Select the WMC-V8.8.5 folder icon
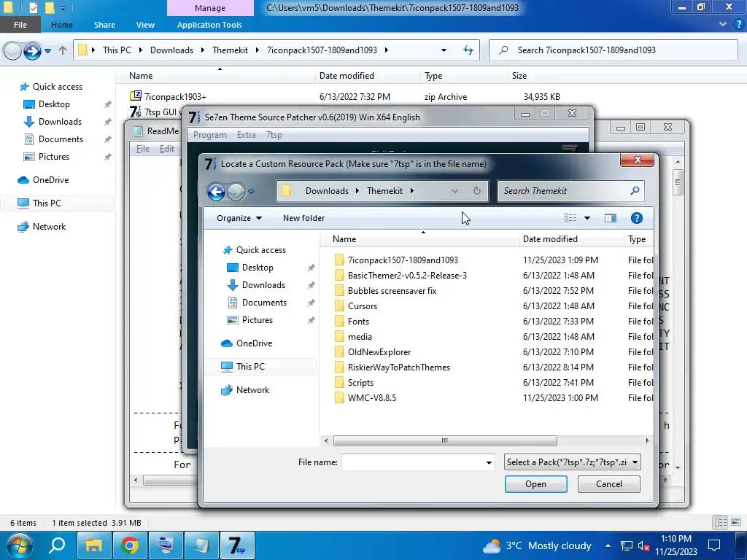 coord(339,397)
